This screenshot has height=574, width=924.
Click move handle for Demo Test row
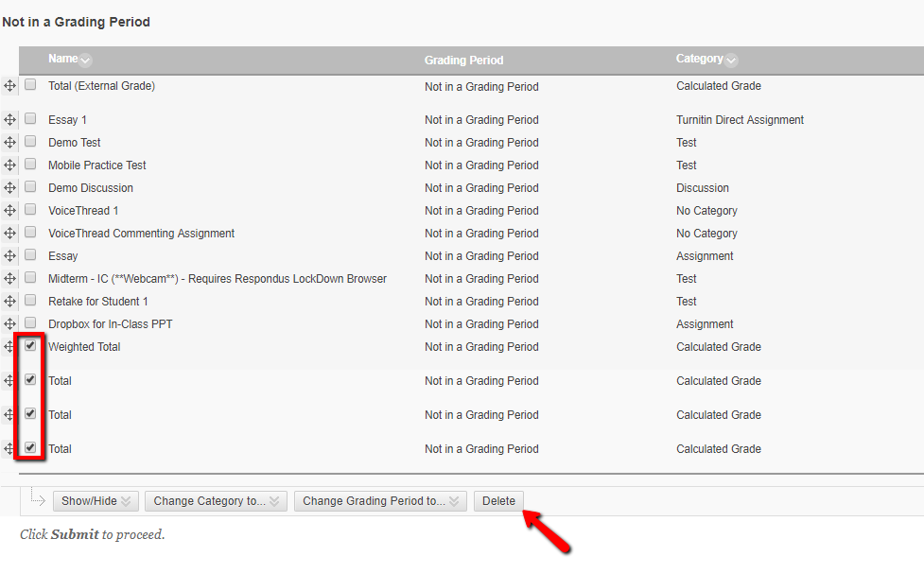pyautogui.click(x=10, y=143)
